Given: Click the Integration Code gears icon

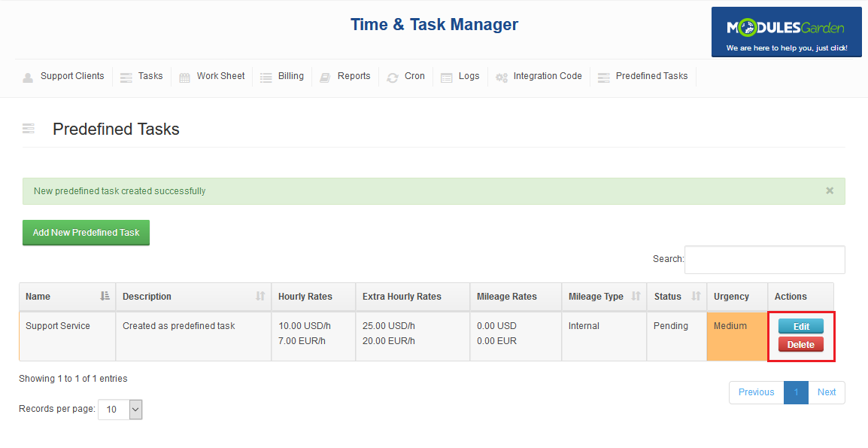Looking at the screenshot, I should [x=502, y=78].
